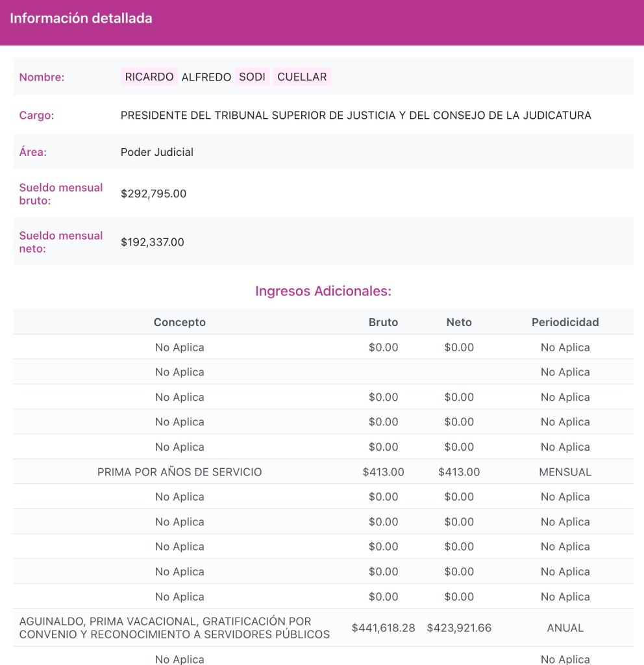Click the Poder Judicial area value
Viewport: 644px width, 665px height.
click(x=157, y=153)
